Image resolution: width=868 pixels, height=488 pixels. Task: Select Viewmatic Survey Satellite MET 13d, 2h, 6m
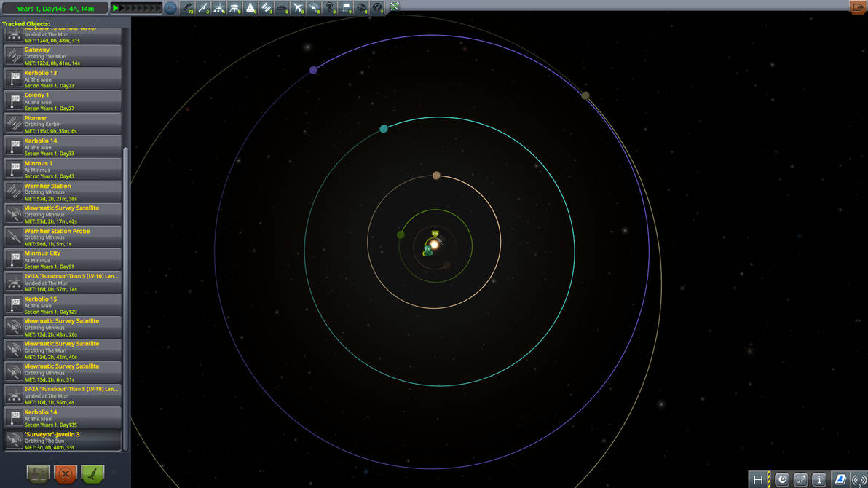pyautogui.click(x=63, y=372)
